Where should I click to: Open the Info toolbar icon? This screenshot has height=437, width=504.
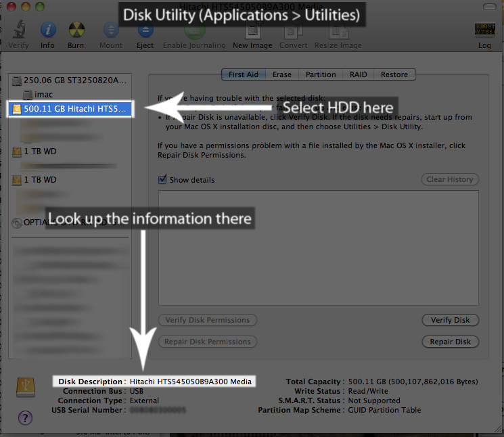(48, 30)
